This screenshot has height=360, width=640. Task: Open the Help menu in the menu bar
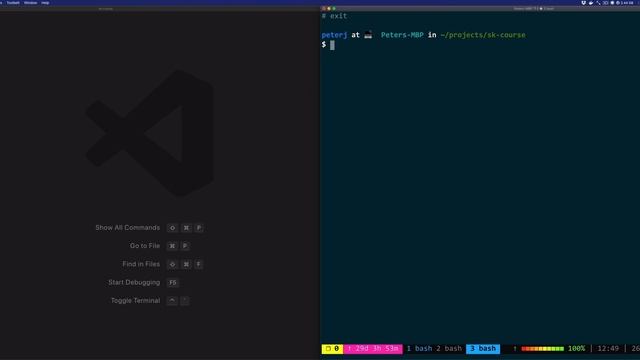45,3
